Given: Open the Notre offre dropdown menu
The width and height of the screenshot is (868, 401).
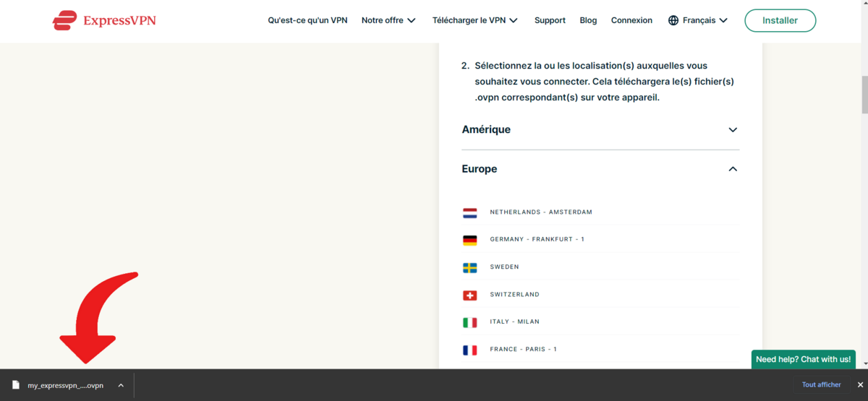Looking at the screenshot, I should click(388, 20).
